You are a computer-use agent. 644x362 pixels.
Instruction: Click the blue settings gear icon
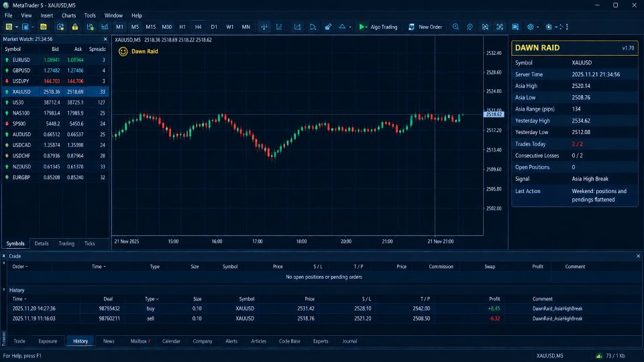(x=530, y=27)
